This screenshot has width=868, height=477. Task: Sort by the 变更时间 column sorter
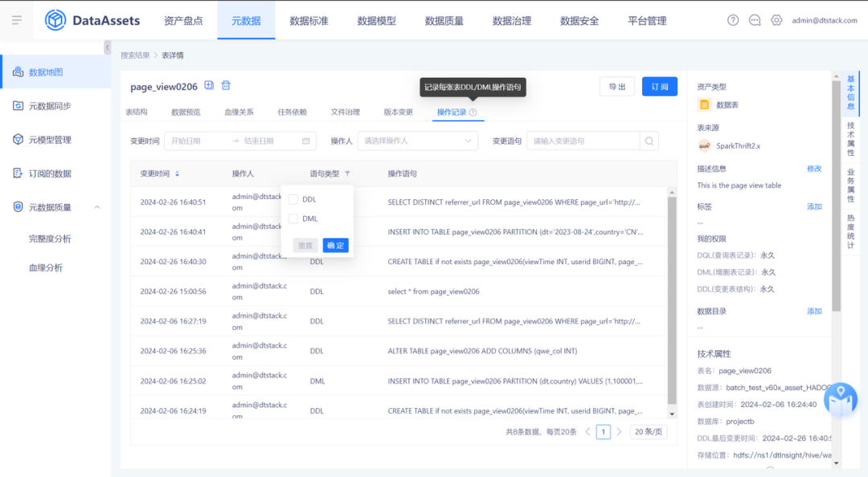click(177, 173)
